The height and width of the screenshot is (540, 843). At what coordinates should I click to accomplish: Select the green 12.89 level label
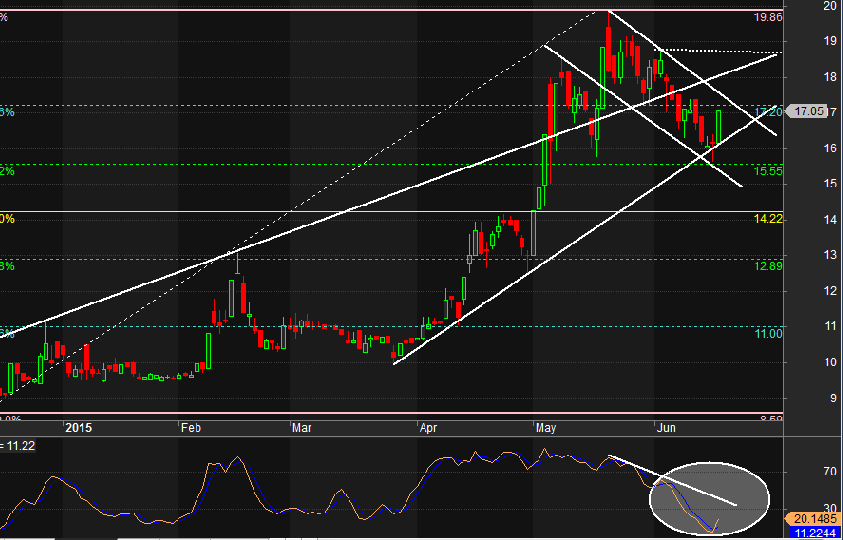768,266
